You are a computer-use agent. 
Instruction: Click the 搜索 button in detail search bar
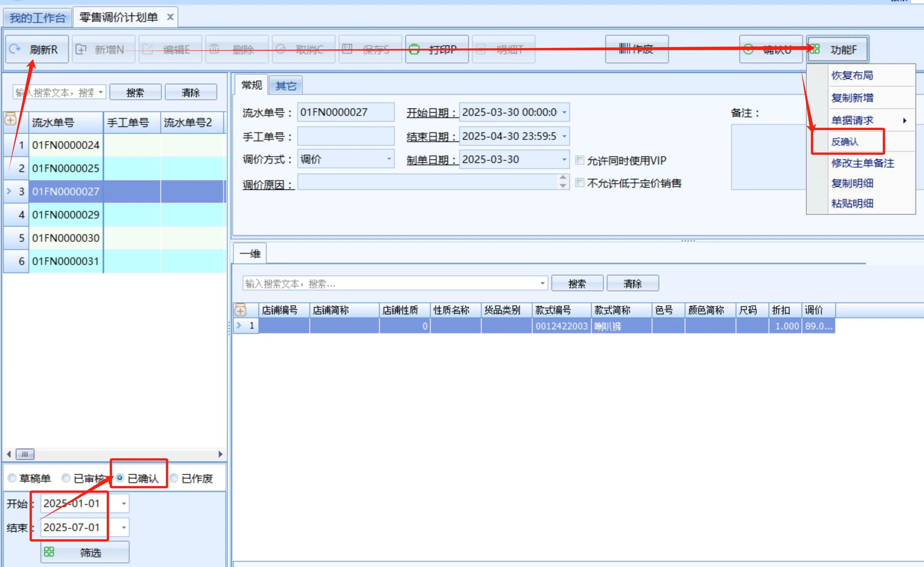coord(577,283)
